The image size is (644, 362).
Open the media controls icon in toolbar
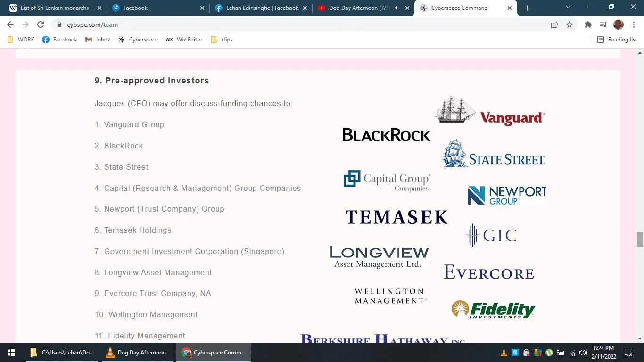click(x=603, y=25)
